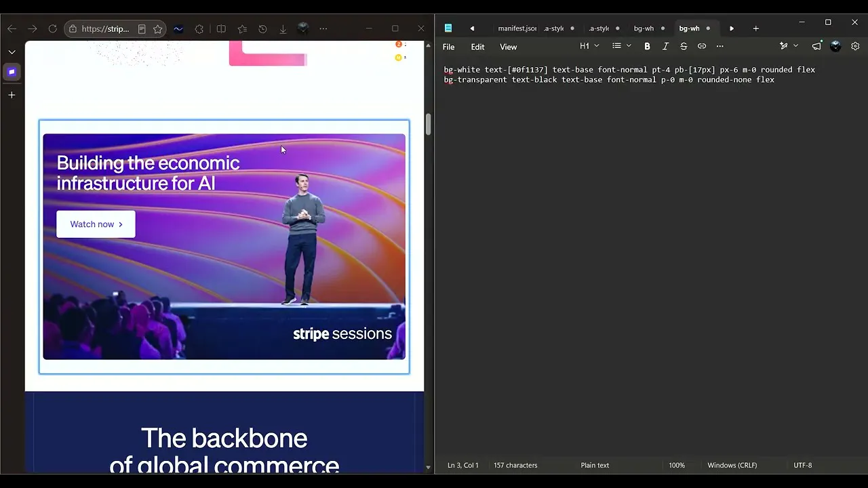
Task: Click 157 characters in status bar
Action: 515,466
